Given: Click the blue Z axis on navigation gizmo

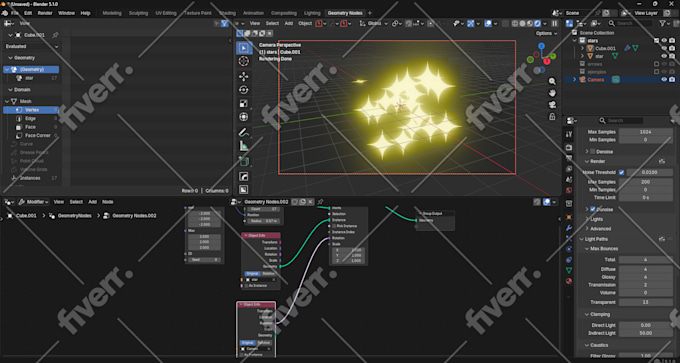Looking at the screenshot, I should [x=541, y=46].
